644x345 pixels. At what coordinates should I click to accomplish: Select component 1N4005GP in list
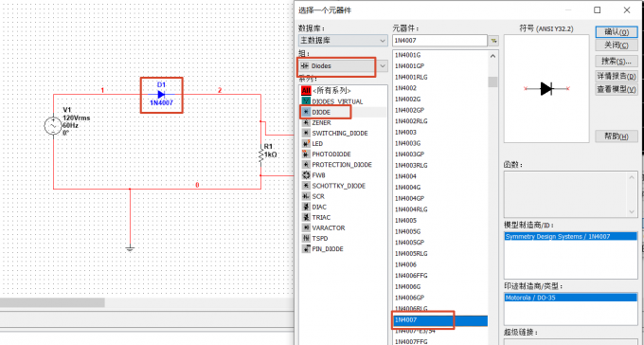pos(409,243)
